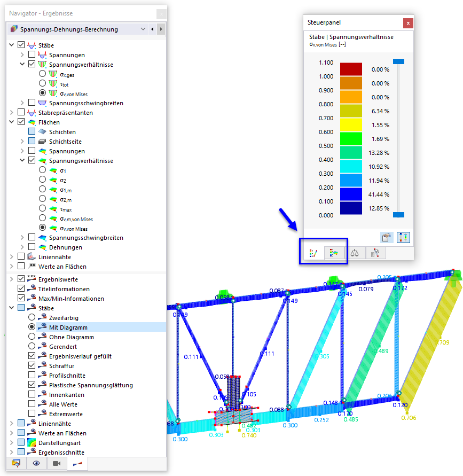Click the 41.44 % legend percentage
This screenshot has height=476, width=463.
379,194
